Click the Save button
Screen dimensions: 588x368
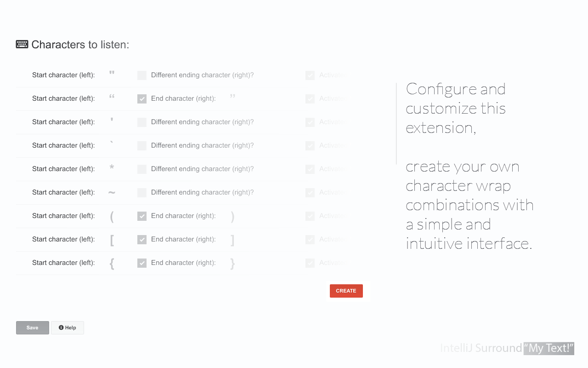tap(33, 328)
